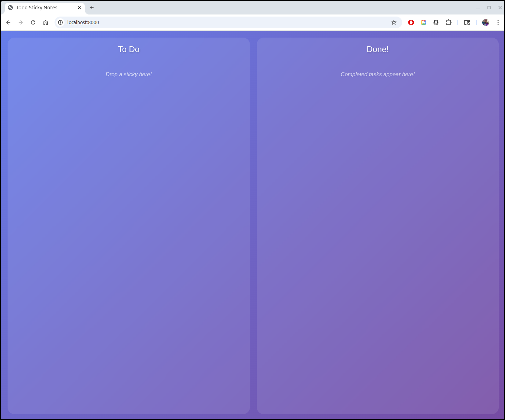This screenshot has width=505, height=420.
Task: Click the back navigation arrow
Action: 8,22
